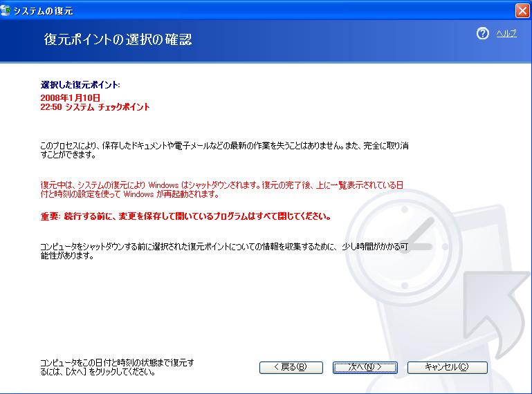The width and height of the screenshot is (532, 394).
Task: Open the ヘルプ link
Action: (506, 33)
